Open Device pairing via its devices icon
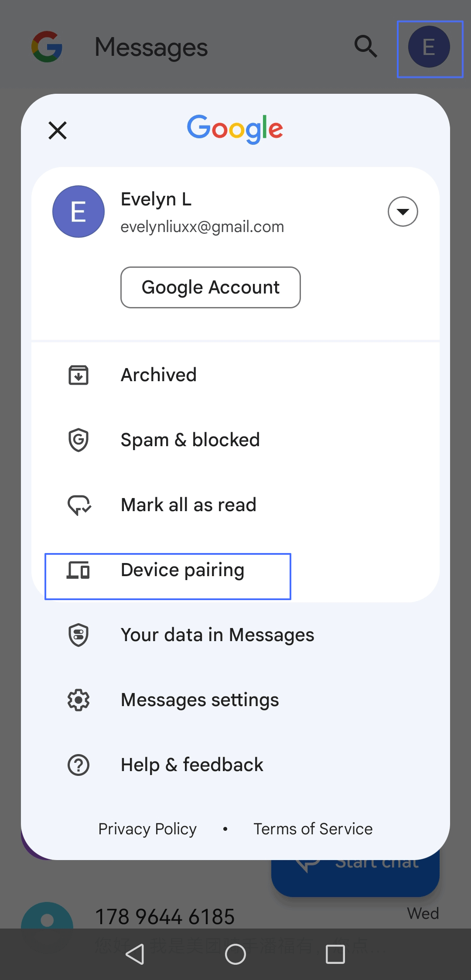The image size is (471, 980). click(78, 570)
